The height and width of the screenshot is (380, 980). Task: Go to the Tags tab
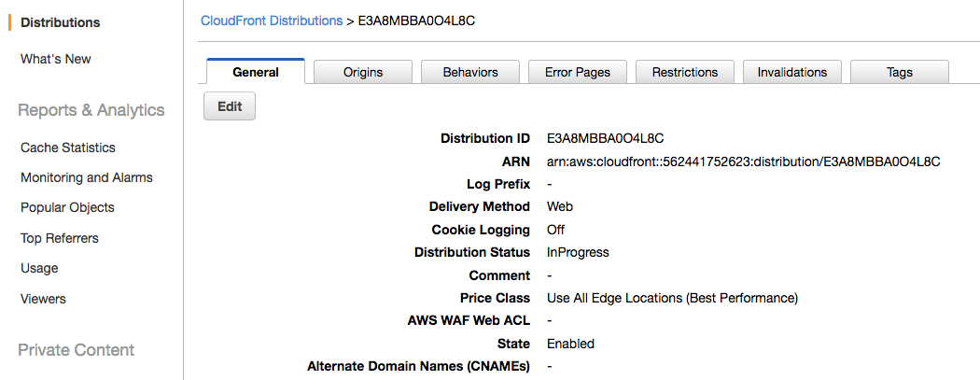(900, 72)
